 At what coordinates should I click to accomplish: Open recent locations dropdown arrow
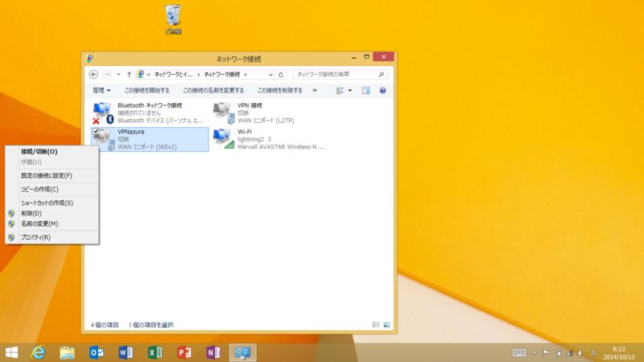coord(118,74)
